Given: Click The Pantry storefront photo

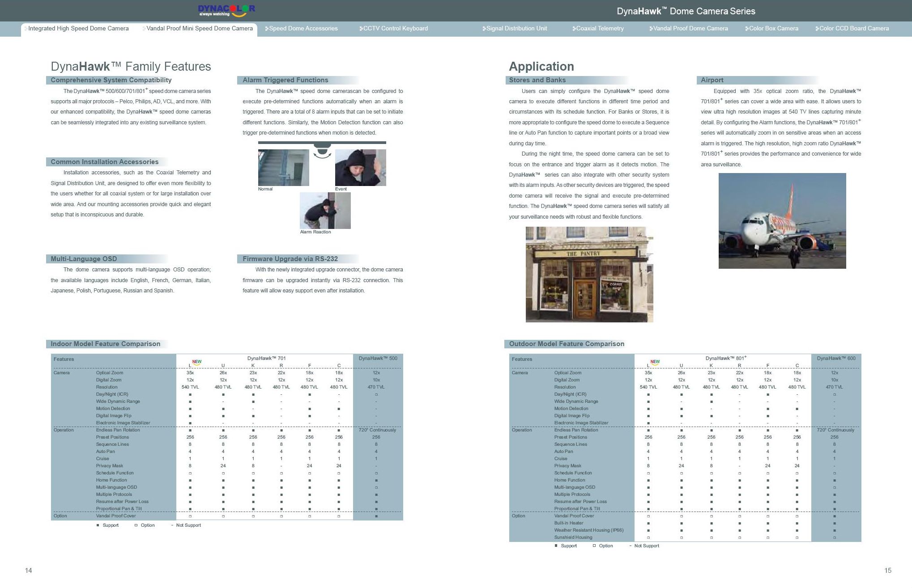Looking at the screenshot, I should (x=589, y=275).
